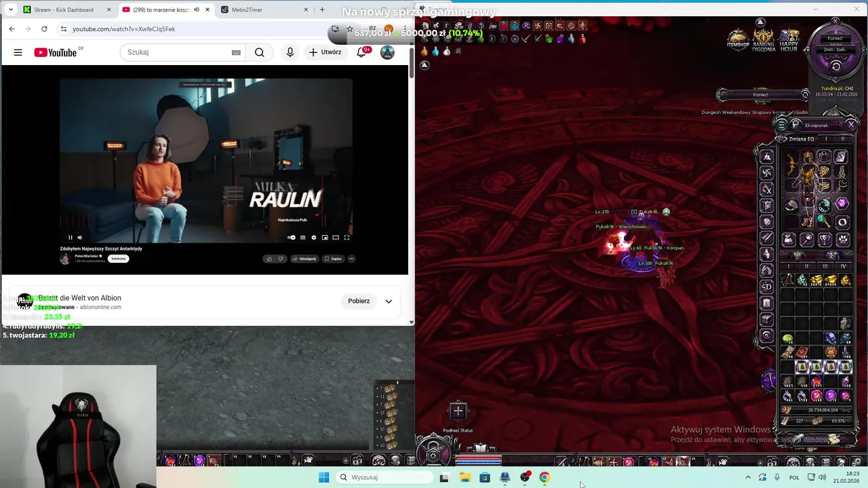Open the Happy Hour hourglass icon
Image resolution: width=868 pixels, height=488 pixels.
789,39
